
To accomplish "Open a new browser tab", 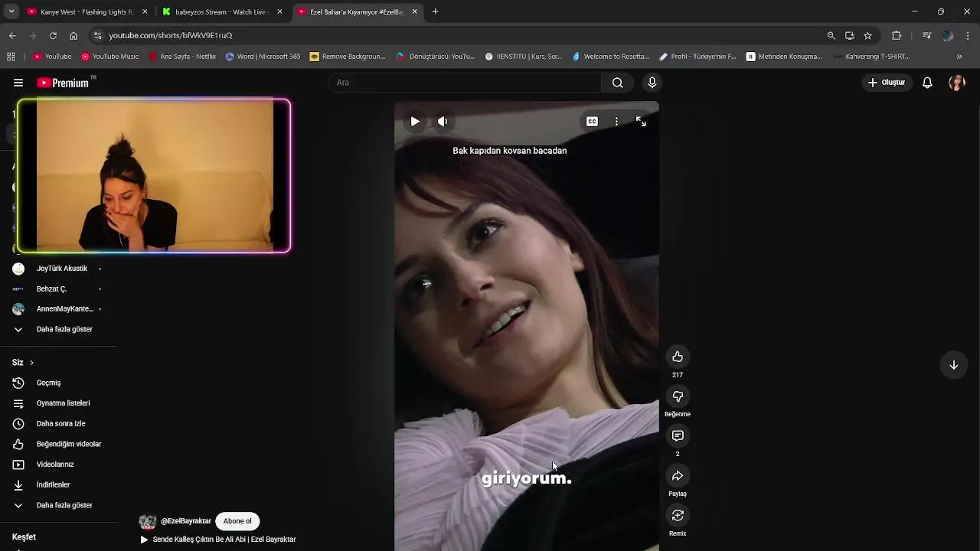I will 435,11.
